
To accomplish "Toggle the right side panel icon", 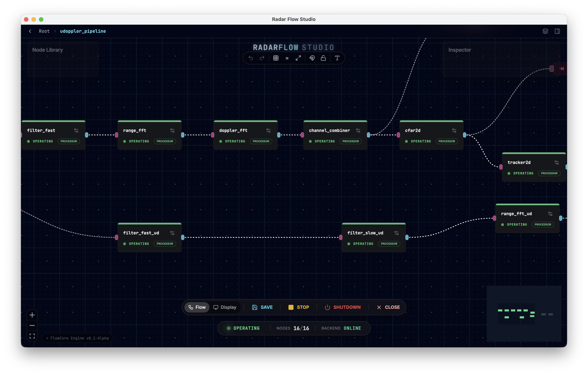I will coord(558,31).
